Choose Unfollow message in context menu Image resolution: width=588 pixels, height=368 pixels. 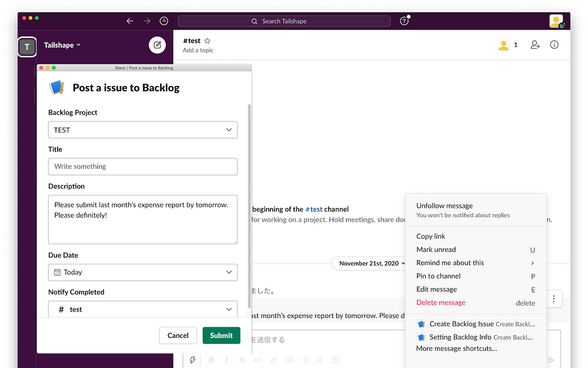476,210
